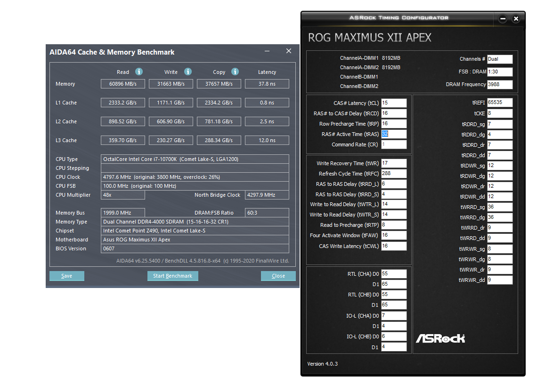This screenshot has height=392, width=537.
Task: Click the tRDRD_sg value field
Action: pyautogui.click(x=500, y=124)
